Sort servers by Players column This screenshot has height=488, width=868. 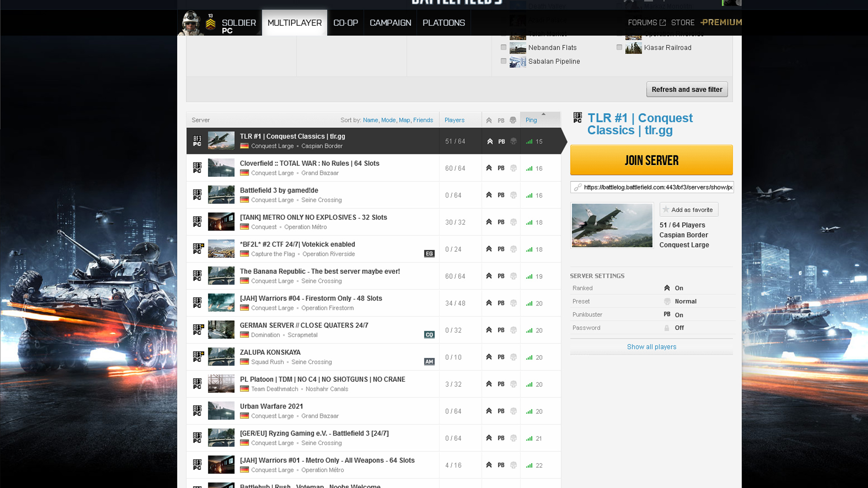click(x=454, y=120)
